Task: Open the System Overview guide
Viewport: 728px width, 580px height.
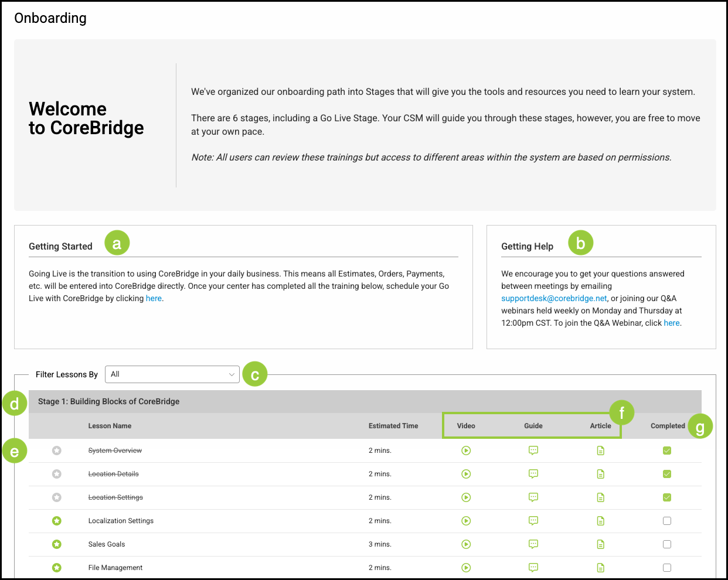Action: coord(533,451)
